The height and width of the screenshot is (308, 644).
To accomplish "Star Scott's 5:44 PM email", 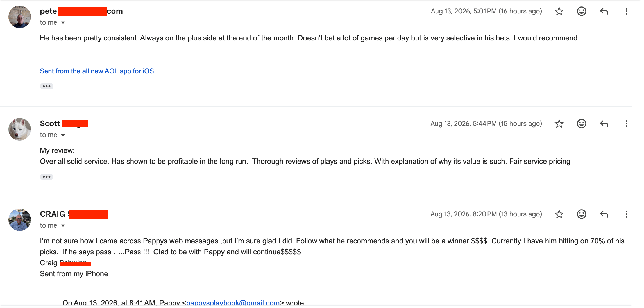I will tap(559, 124).
